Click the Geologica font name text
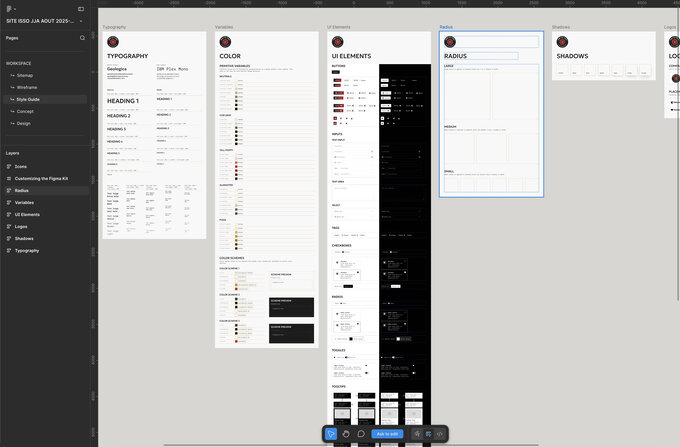Screen dimensions: 680x447 click(117, 69)
